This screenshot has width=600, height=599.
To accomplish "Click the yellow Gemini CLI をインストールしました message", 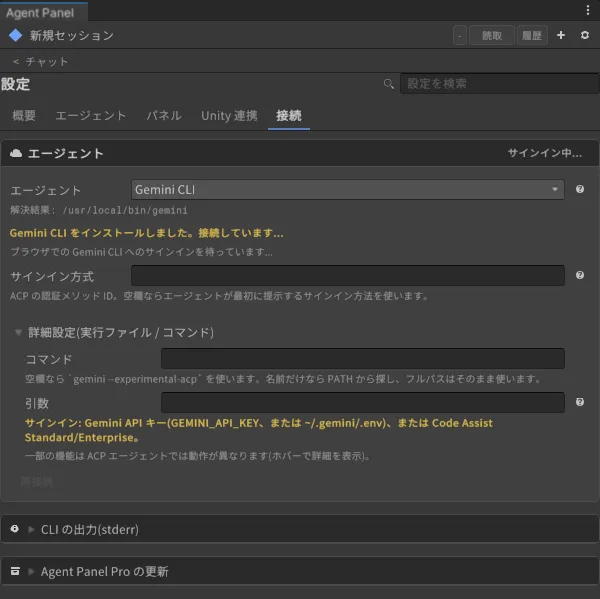I will coord(147,233).
